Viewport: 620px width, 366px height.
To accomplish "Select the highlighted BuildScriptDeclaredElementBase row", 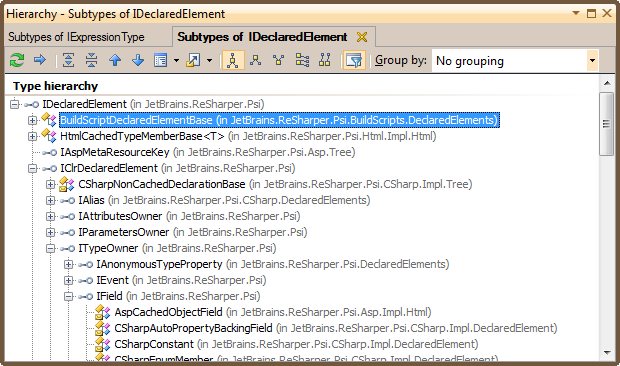I will click(x=279, y=120).
